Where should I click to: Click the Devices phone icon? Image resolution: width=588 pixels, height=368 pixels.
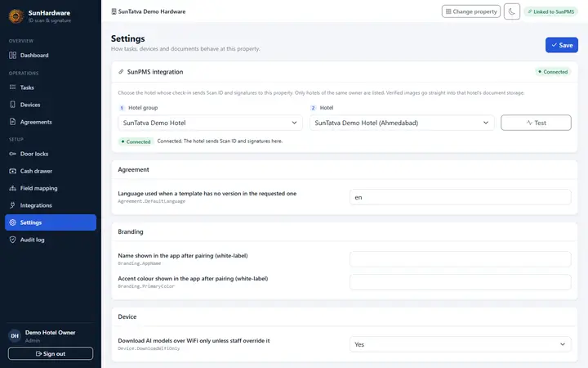pyautogui.click(x=13, y=105)
